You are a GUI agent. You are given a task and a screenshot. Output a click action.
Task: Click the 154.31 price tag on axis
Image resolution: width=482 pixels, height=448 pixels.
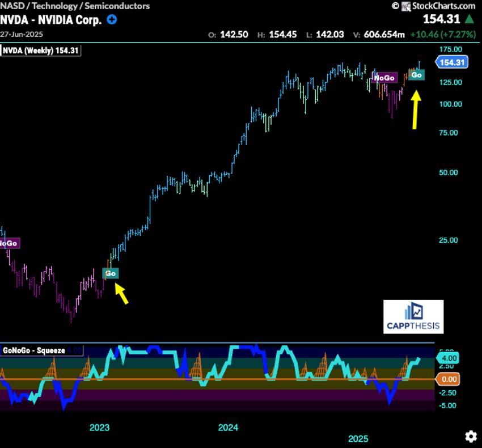[x=451, y=62]
